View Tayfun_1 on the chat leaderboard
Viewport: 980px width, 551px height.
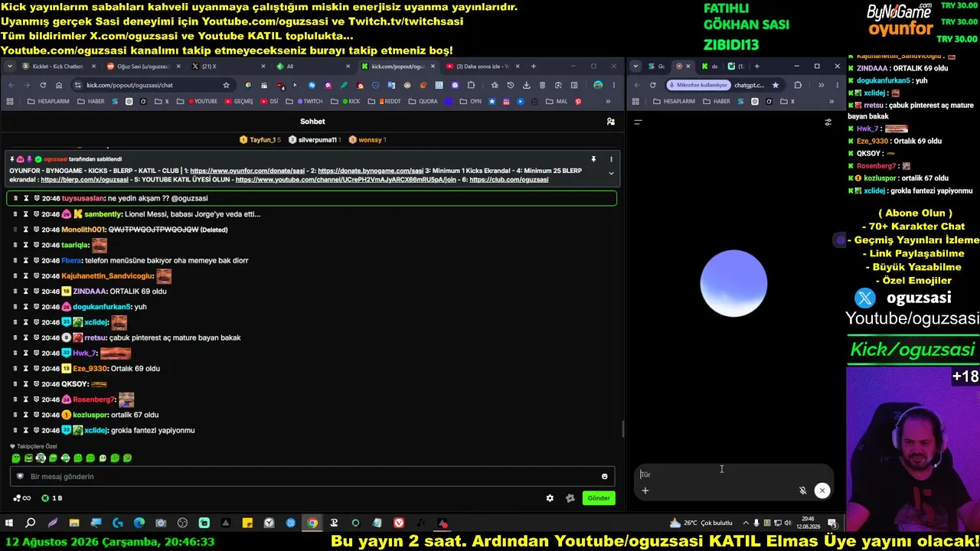260,140
